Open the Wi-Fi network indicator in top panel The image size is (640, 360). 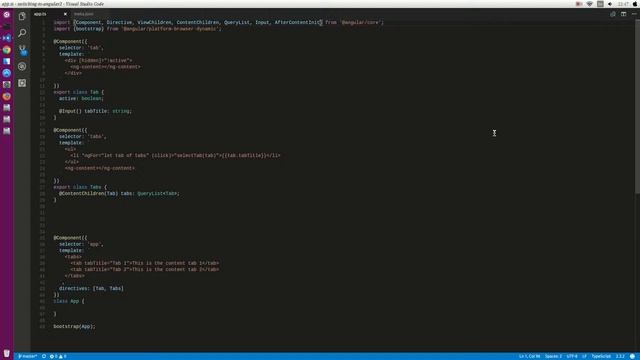pos(589,4)
